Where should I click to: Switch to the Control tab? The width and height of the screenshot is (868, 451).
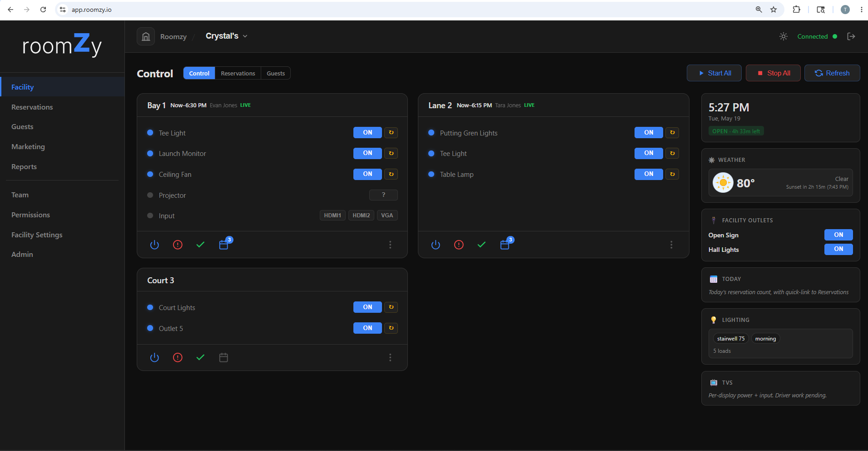(199, 73)
